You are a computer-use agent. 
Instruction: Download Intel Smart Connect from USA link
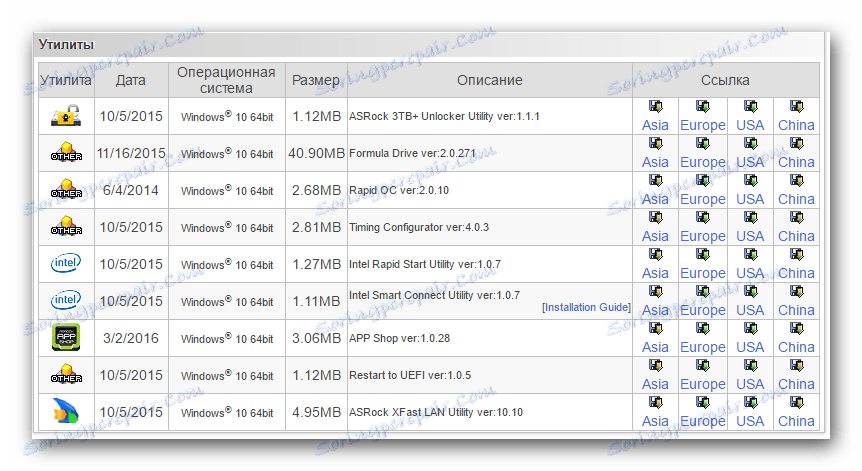coord(750,310)
